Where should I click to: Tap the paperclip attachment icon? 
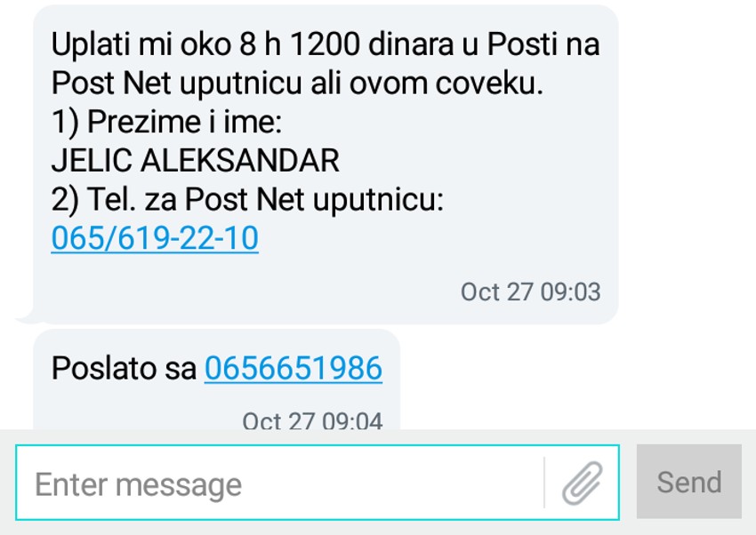click(583, 483)
